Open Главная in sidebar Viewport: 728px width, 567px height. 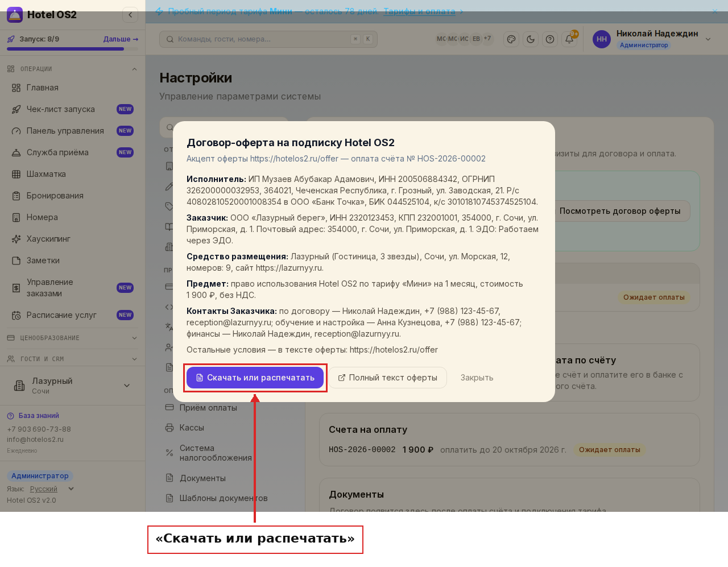pos(72,88)
